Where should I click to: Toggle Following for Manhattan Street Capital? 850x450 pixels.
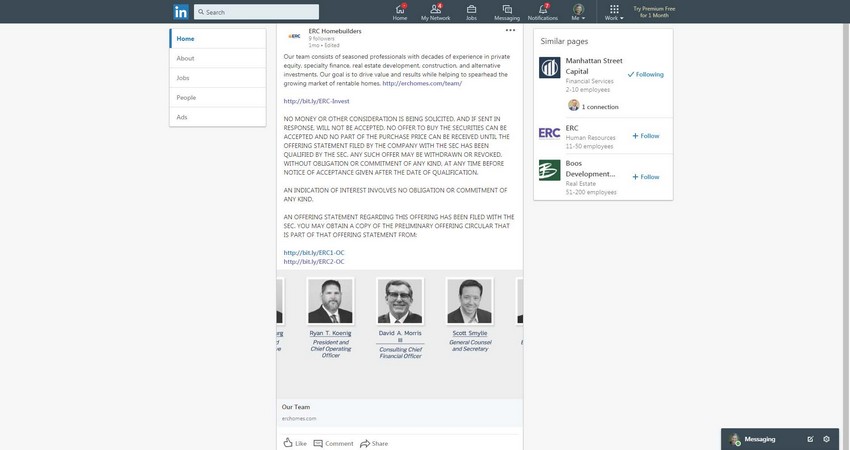645,74
